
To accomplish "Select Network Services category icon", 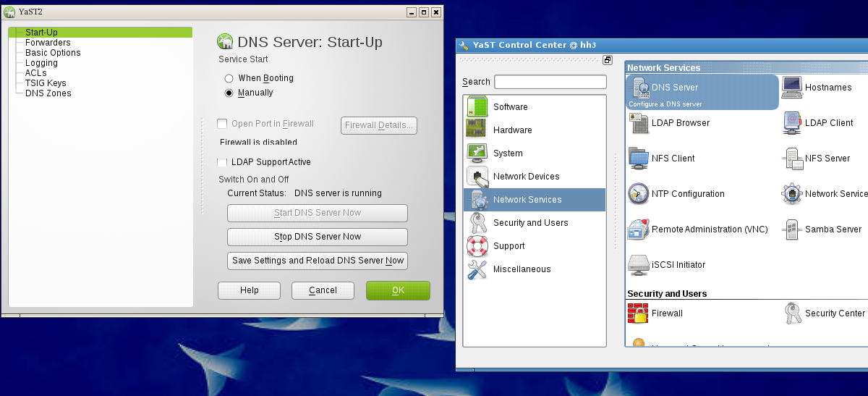I will [477, 200].
